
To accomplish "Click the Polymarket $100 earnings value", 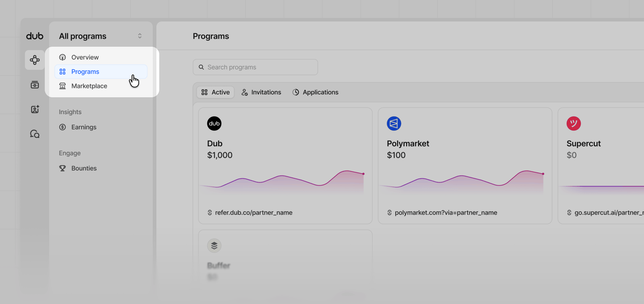I will click(x=396, y=155).
